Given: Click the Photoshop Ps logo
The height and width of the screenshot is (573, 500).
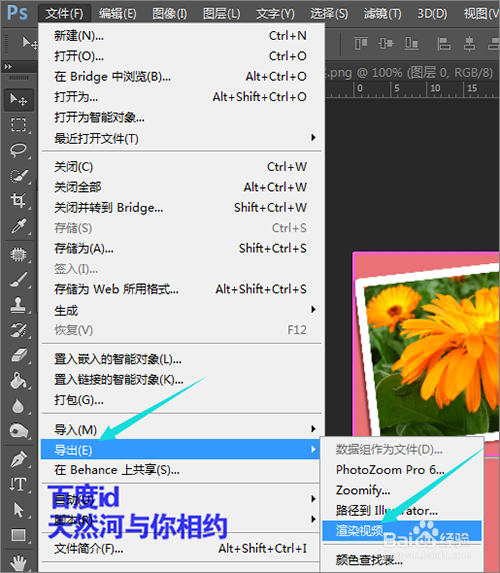Looking at the screenshot, I should [x=17, y=12].
